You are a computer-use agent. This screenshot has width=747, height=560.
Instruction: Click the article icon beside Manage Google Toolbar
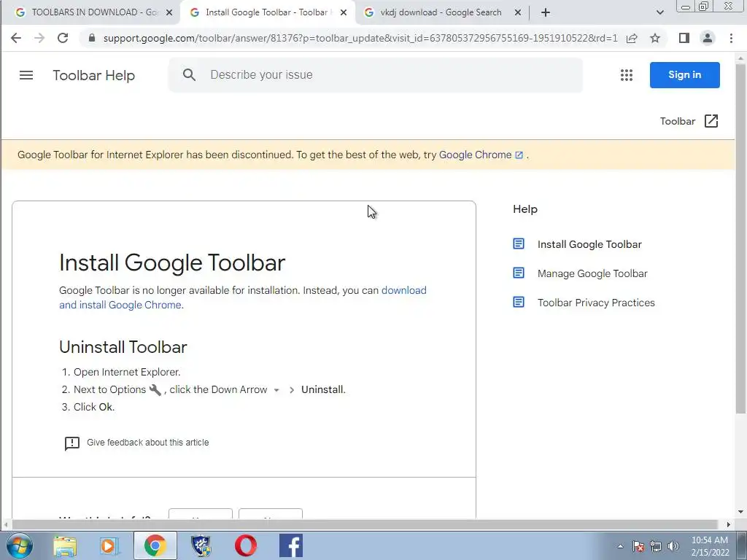coord(519,273)
